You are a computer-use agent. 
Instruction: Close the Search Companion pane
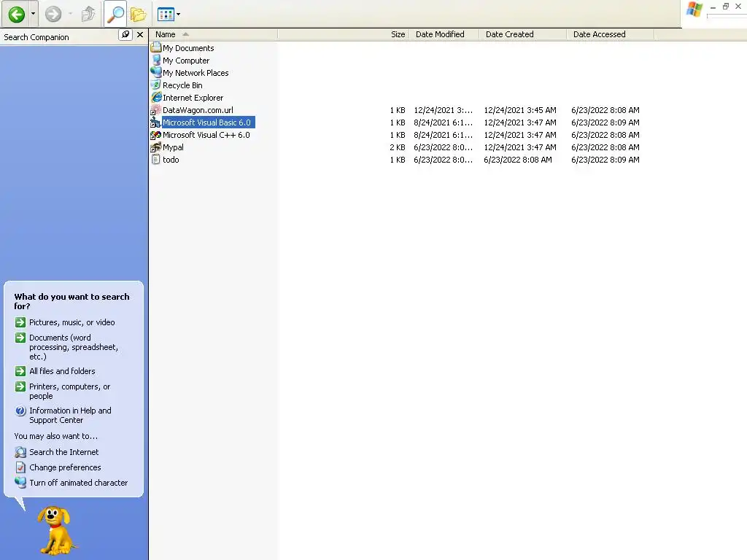[139, 35]
